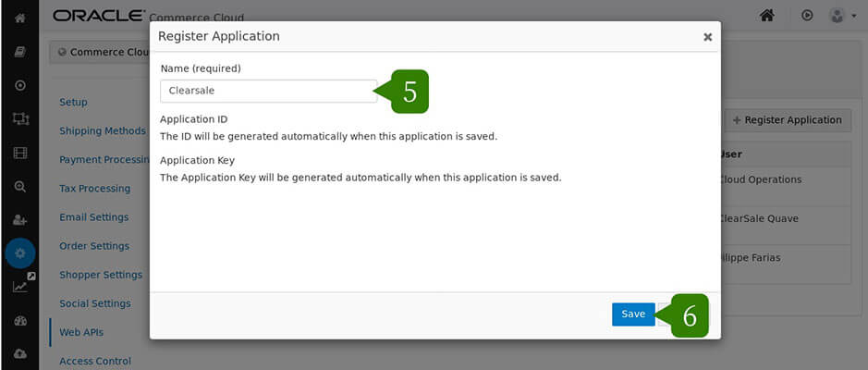
Task: Select the highlighted settings gear icon
Action: click(x=19, y=253)
